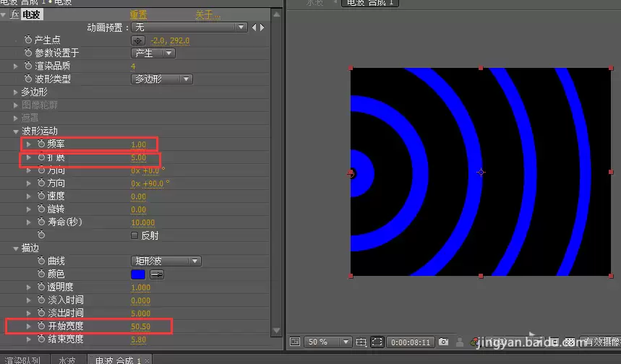Expand the 渲染品质 property arrow
This screenshot has width=621, height=364.
click(15, 66)
